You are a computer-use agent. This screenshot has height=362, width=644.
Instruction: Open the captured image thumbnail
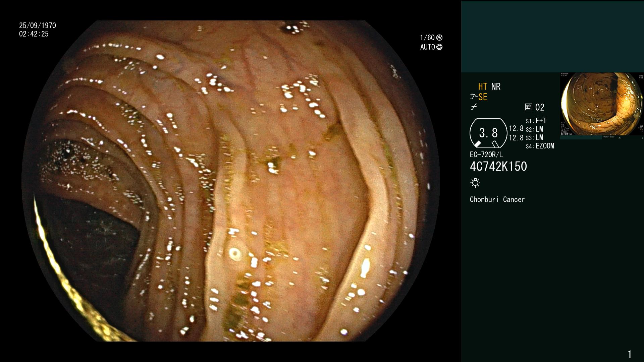pyautogui.click(x=602, y=106)
